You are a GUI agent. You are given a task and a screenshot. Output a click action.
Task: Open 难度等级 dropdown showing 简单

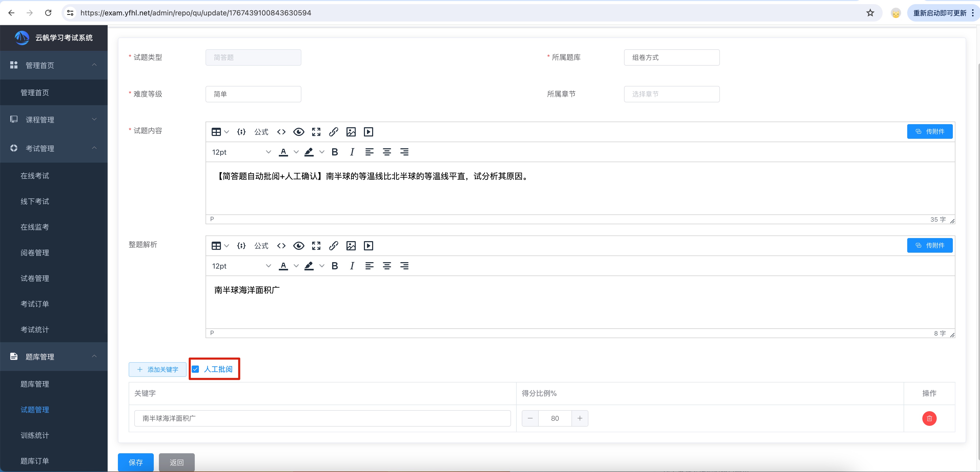pos(253,94)
